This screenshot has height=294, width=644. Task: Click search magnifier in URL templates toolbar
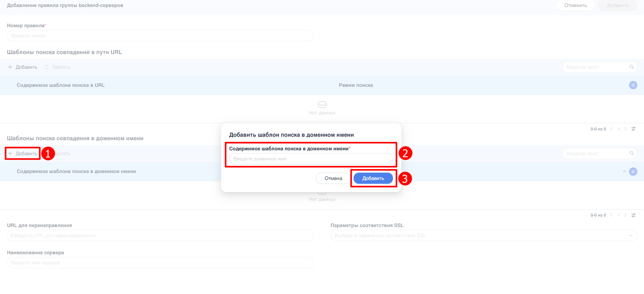click(x=631, y=67)
